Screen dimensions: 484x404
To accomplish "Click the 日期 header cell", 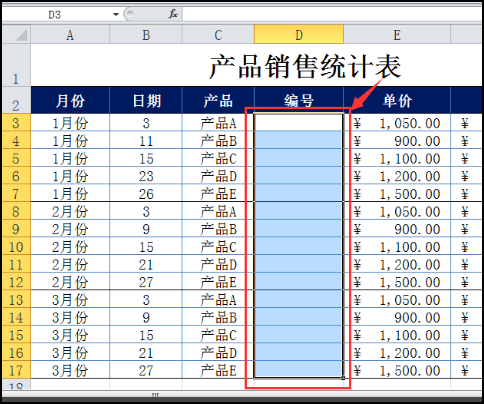I will (x=146, y=100).
